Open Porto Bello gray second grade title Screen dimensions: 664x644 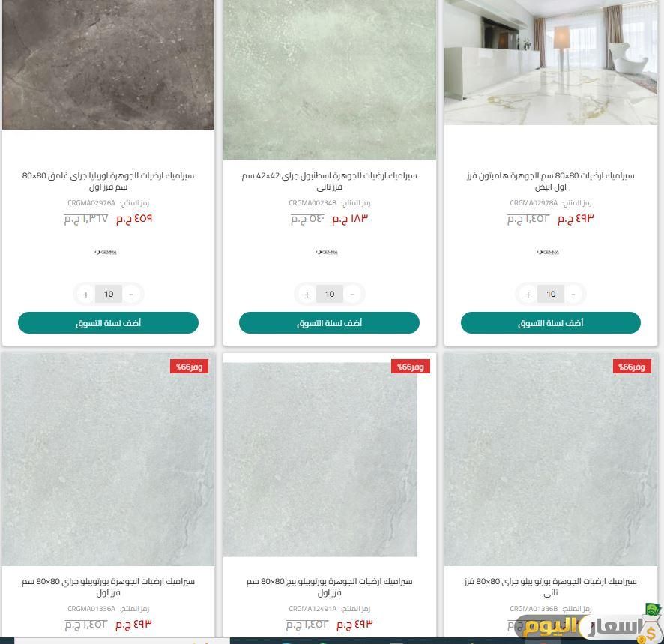(551, 587)
